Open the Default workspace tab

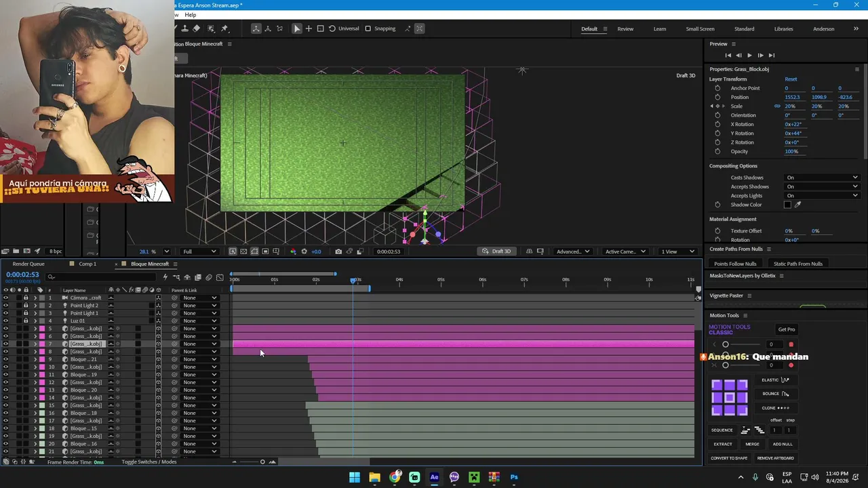[589, 29]
